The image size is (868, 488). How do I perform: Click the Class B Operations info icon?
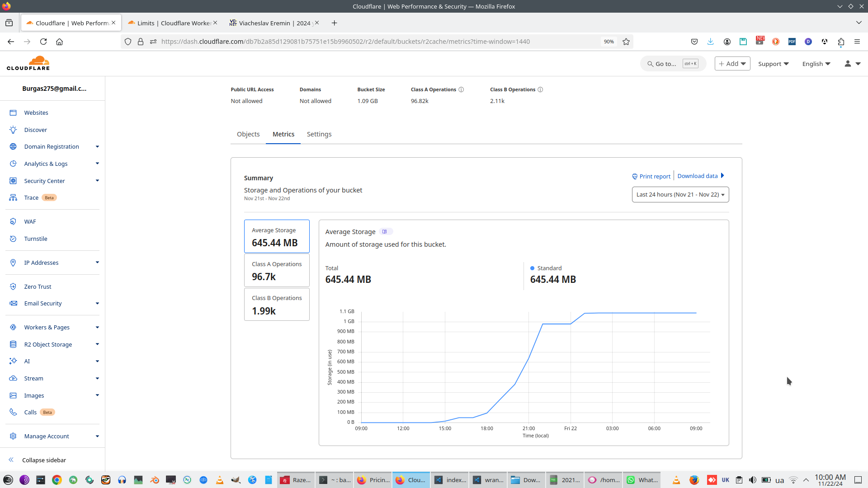(540, 89)
